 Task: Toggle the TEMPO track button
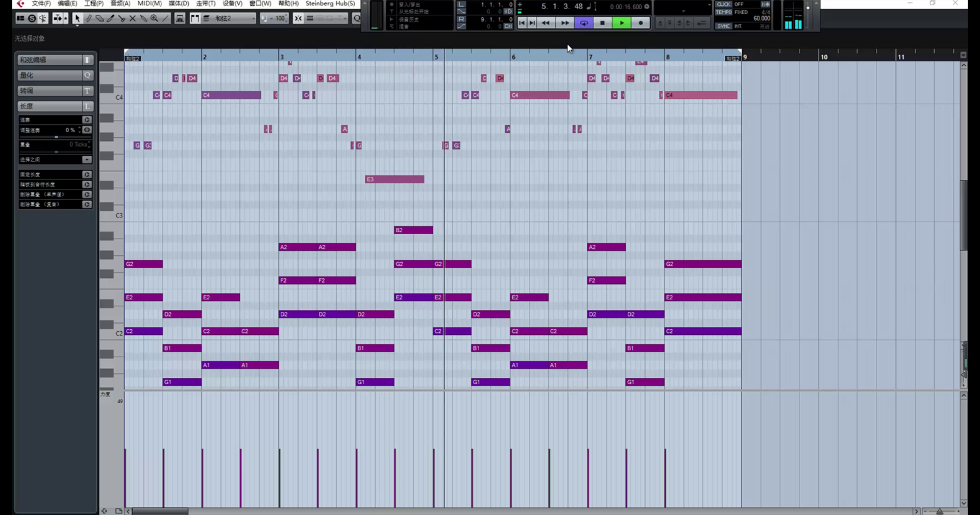pos(724,12)
